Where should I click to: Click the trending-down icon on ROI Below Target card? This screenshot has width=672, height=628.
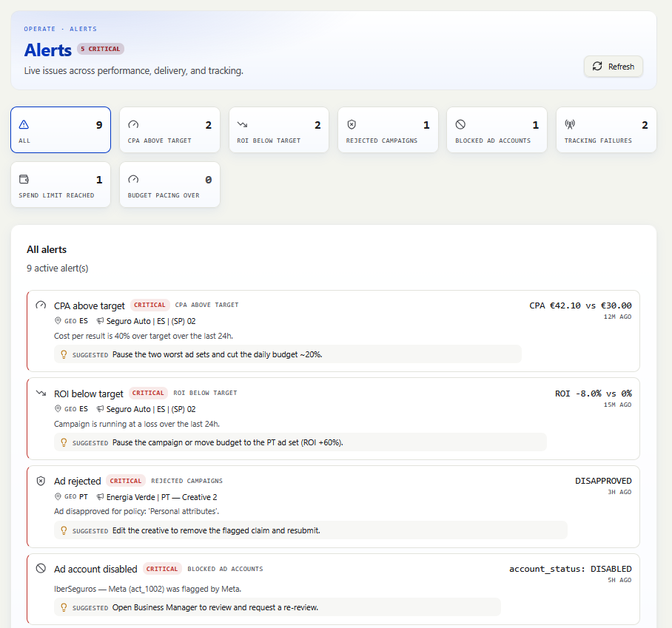click(x=243, y=125)
